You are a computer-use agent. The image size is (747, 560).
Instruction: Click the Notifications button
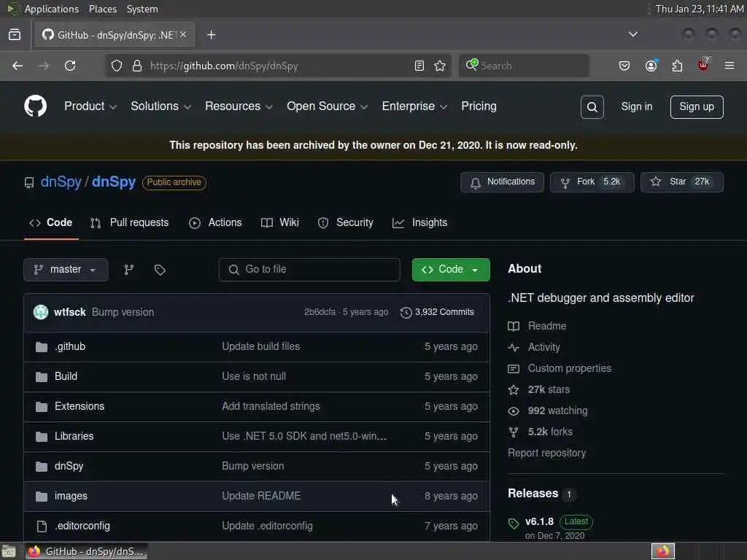point(502,182)
